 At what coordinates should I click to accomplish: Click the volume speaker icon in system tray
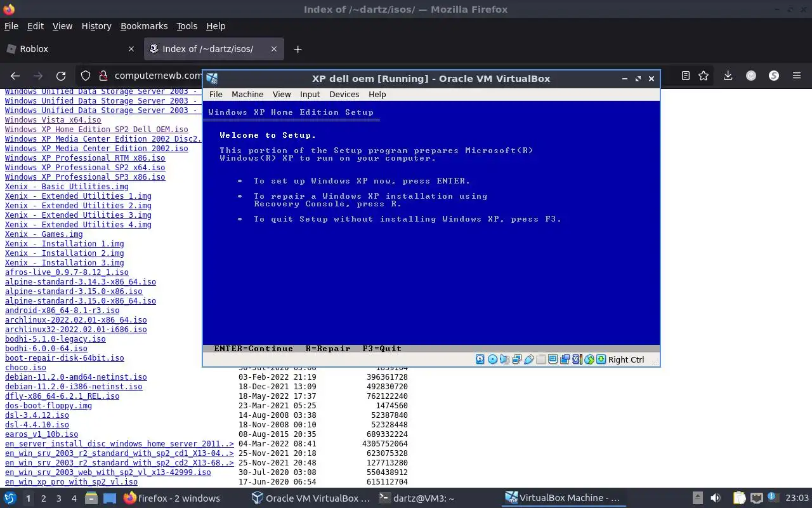(716, 498)
